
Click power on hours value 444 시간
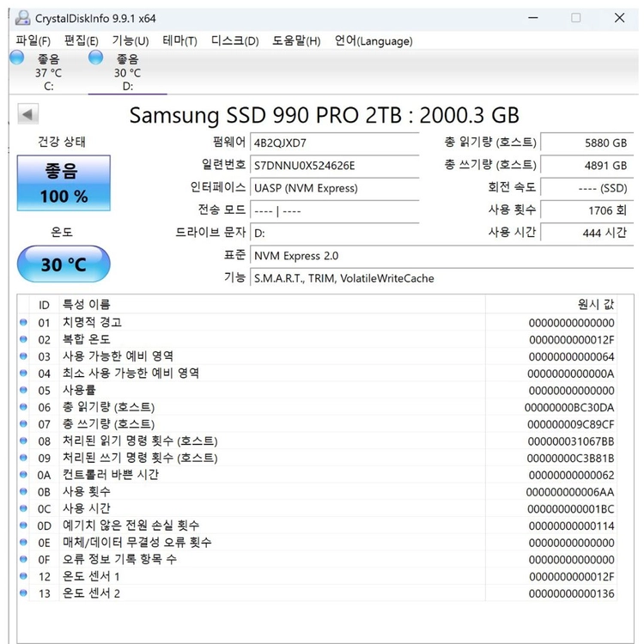pos(587,233)
